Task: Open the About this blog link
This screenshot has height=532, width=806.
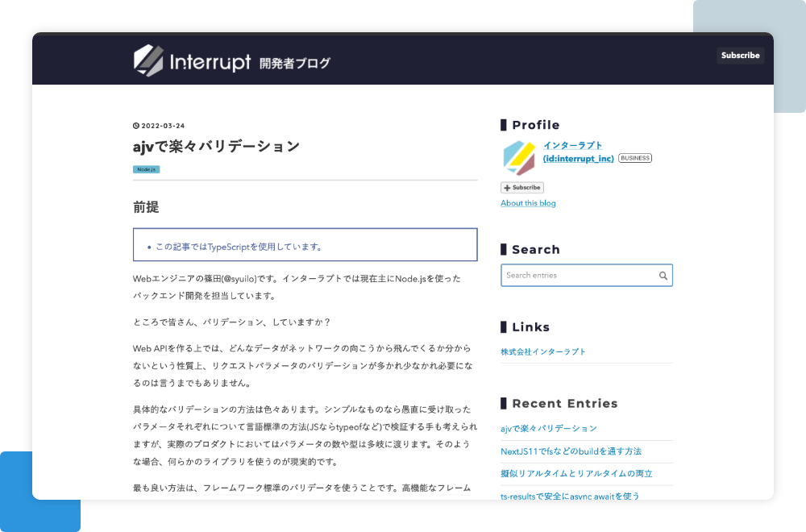Action: tap(528, 203)
